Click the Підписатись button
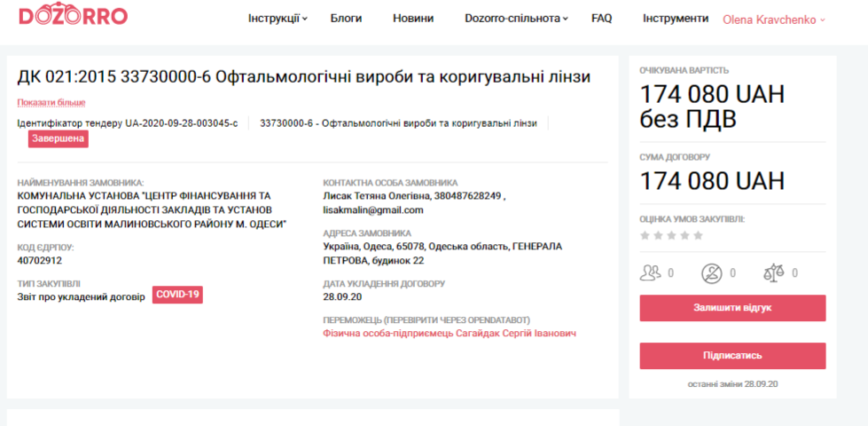The image size is (868, 426). tap(732, 356)
